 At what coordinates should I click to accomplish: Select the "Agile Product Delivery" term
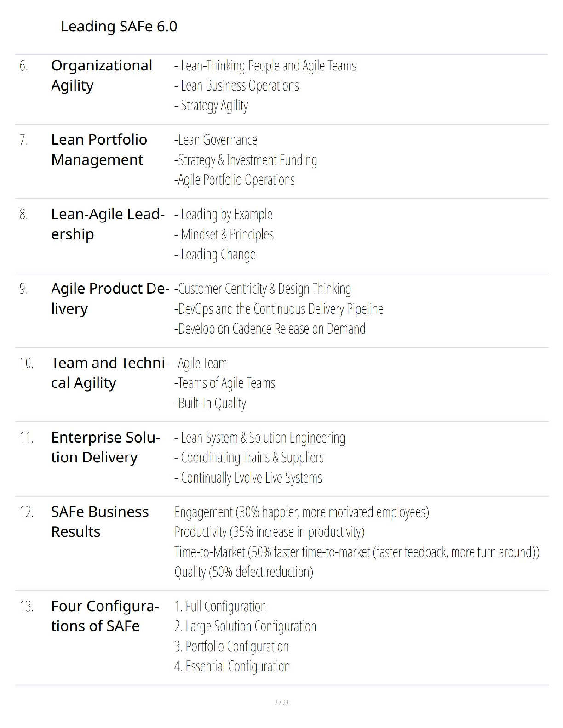pos(110,299)
